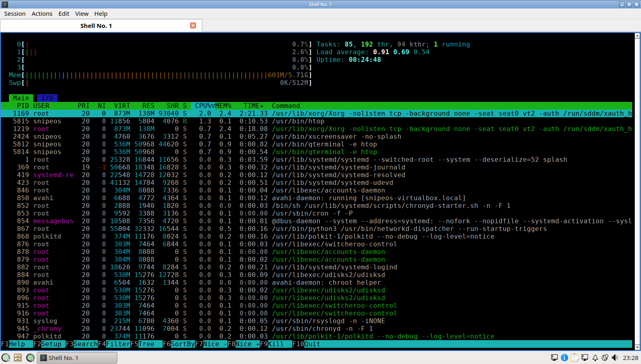Select process 882 systemd-logind row
Screen dimensions: 641x364
[x=316, y=267]
